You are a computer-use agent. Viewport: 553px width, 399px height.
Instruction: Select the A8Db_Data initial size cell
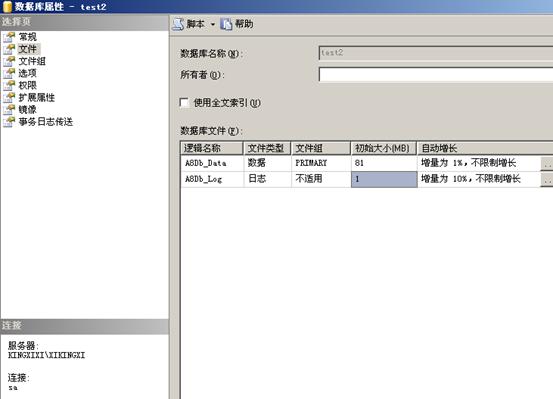pos(384,163)
